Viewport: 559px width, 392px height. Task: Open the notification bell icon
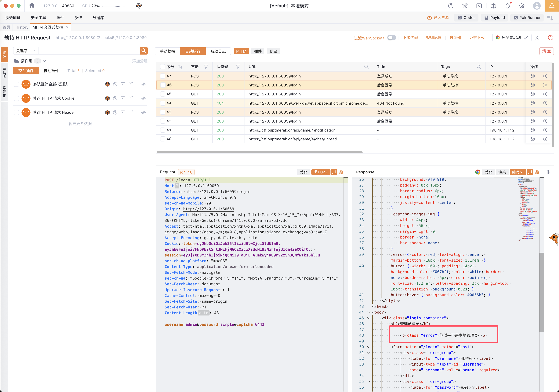[x=508, y=6]
